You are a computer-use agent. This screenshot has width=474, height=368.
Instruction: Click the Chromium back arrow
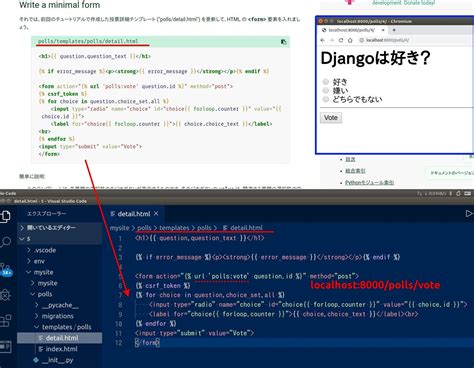click(x=322, y=40)
